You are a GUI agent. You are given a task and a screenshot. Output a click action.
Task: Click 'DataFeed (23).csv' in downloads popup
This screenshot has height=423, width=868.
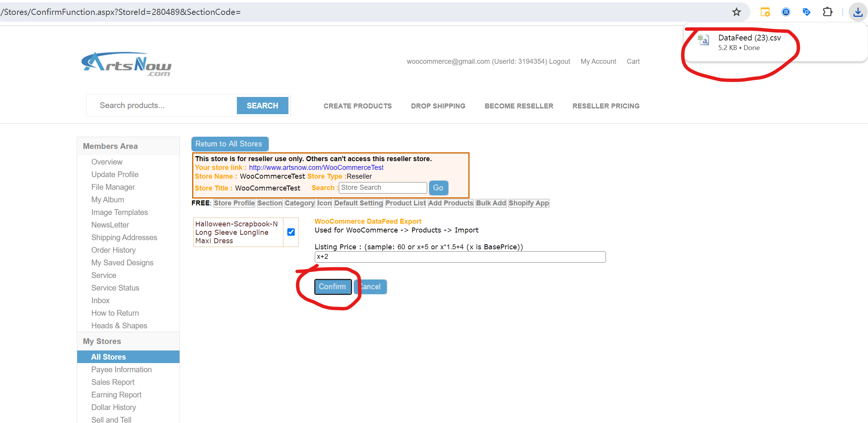pos(750,38)
